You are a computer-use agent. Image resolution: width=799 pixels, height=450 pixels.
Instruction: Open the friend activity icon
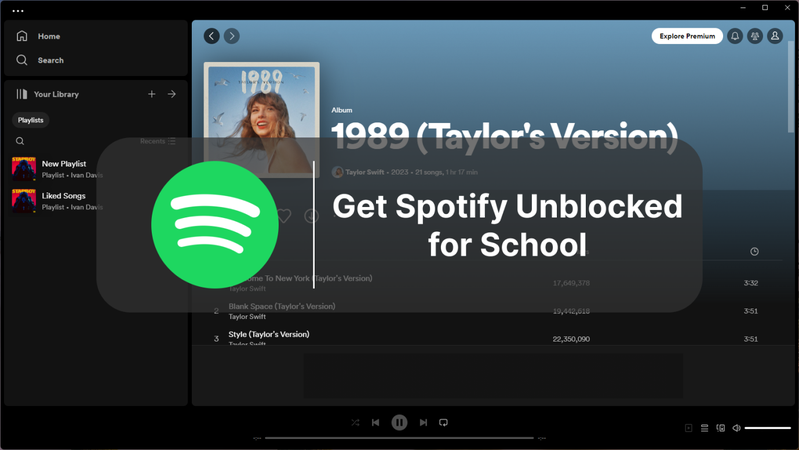point(755,36)
